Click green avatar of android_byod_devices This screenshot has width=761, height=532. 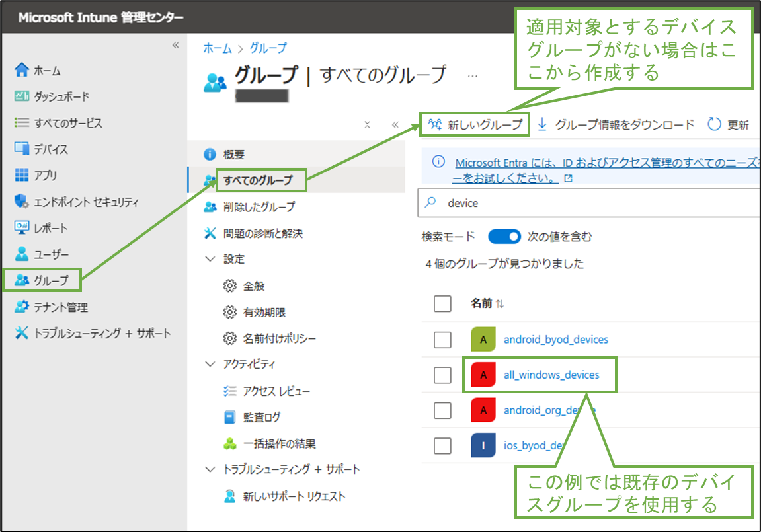[x=483, y=340]
